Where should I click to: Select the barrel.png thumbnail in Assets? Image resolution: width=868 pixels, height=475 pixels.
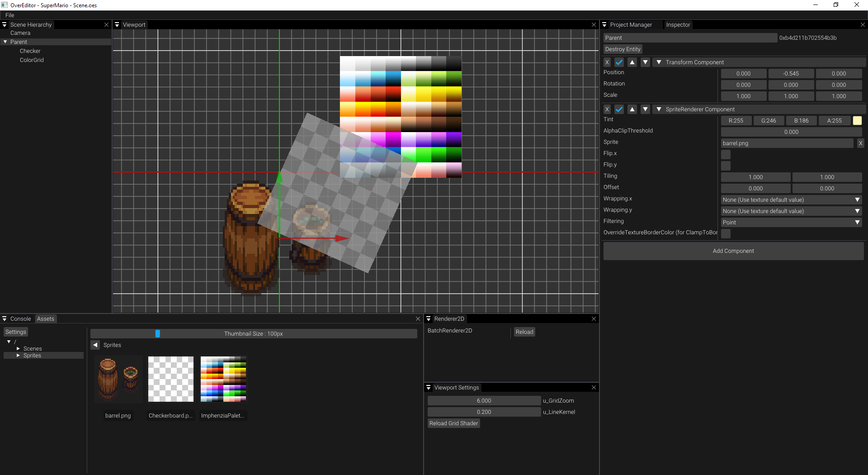click(118, 379)
